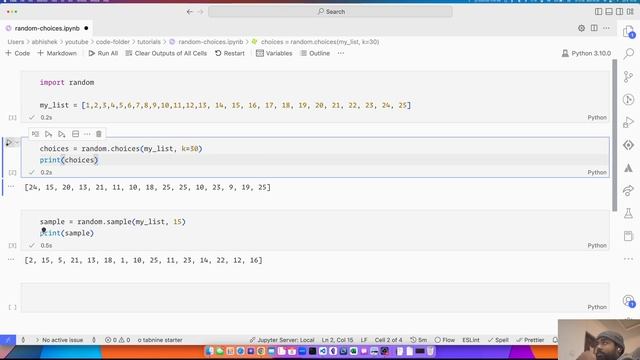The height and width of the screenshot is (360, 640).
Task: Open more cell actions ellipsis in cell toolbar
Action: [x=87, y=134]
